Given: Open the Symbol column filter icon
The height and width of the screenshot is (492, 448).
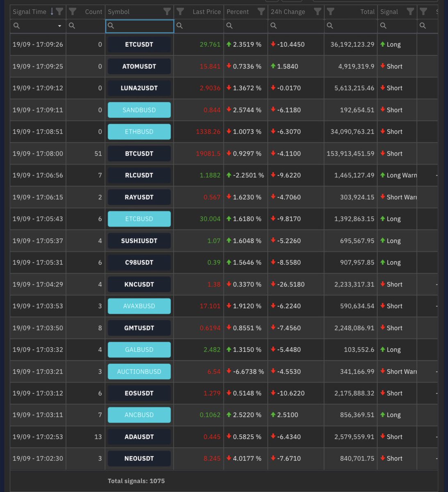Looking at the screenshot, I should click(x=167, y=11).
